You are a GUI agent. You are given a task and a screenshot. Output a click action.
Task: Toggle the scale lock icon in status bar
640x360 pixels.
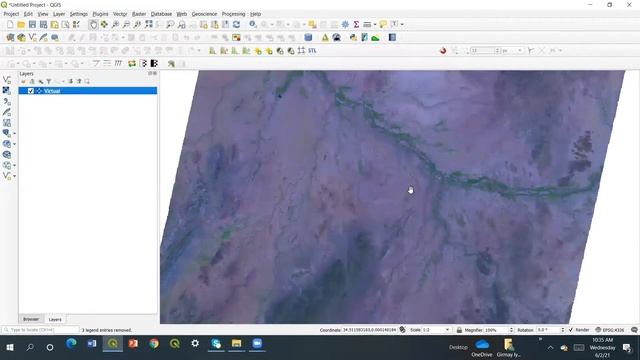tap(459, 330)
